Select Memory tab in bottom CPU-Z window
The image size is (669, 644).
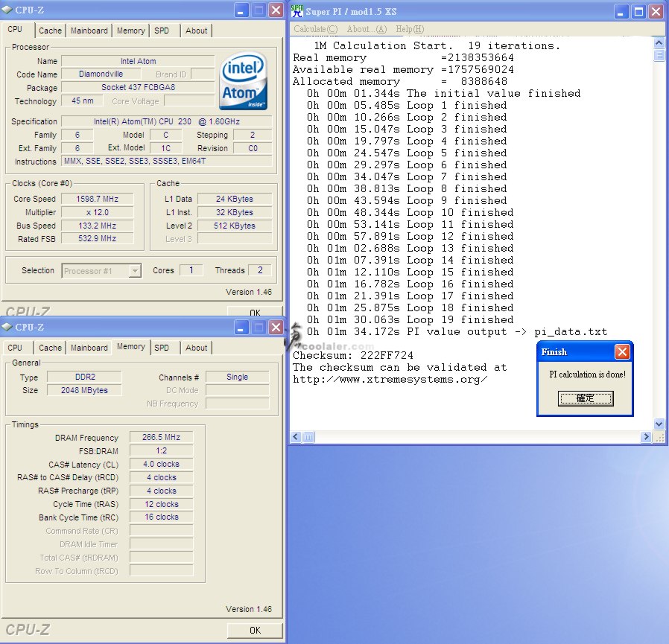tap(130, 346)
